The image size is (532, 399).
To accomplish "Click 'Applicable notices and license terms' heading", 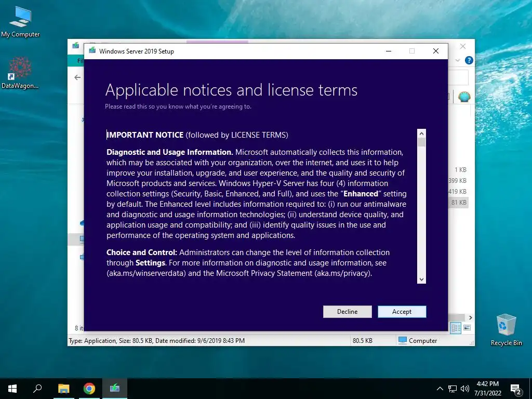I will pyautogui.click(x=231, y=90).
